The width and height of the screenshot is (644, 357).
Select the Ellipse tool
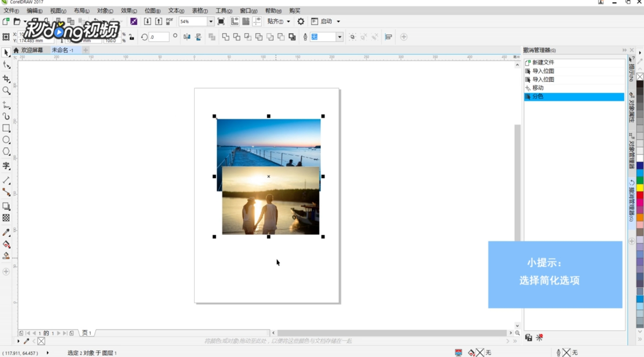(x=6, y=140)
